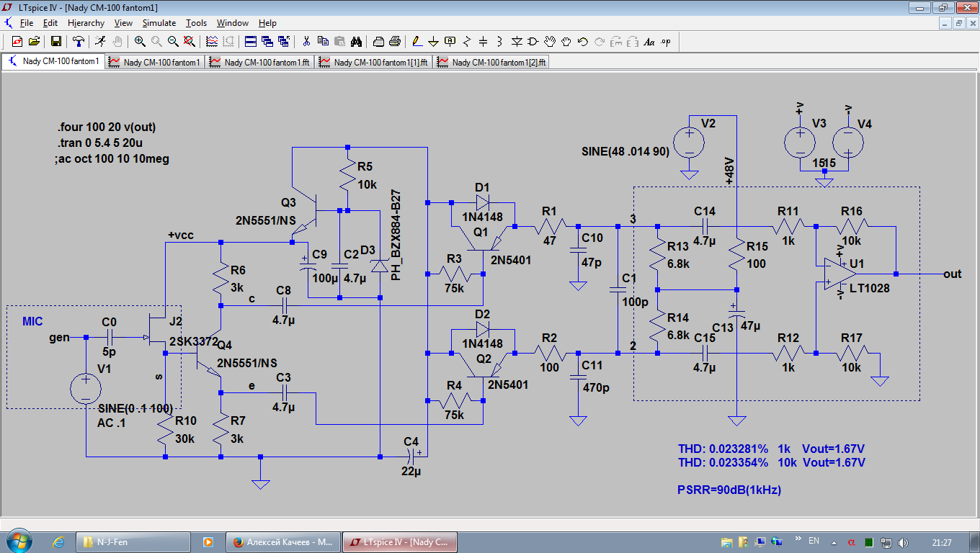
Task: Select the SPICE Directive '.op' tool
Action: pyautogui.click(x=666, y=41)
